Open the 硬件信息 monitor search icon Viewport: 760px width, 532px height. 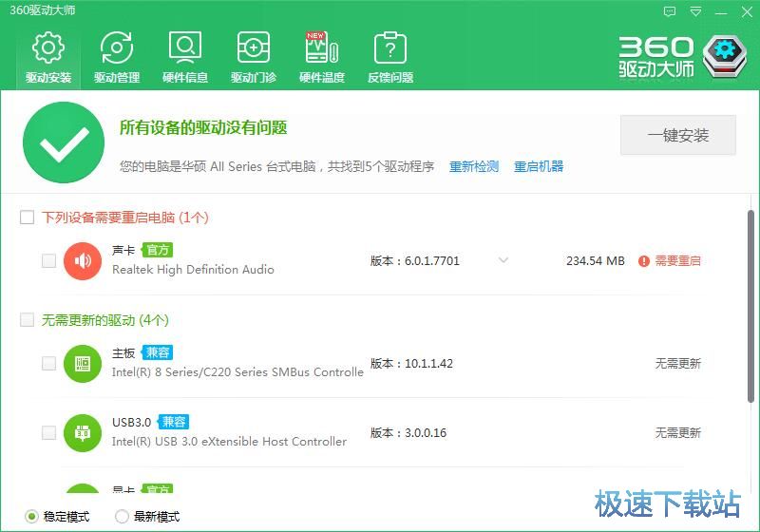(x=185, y=47)
